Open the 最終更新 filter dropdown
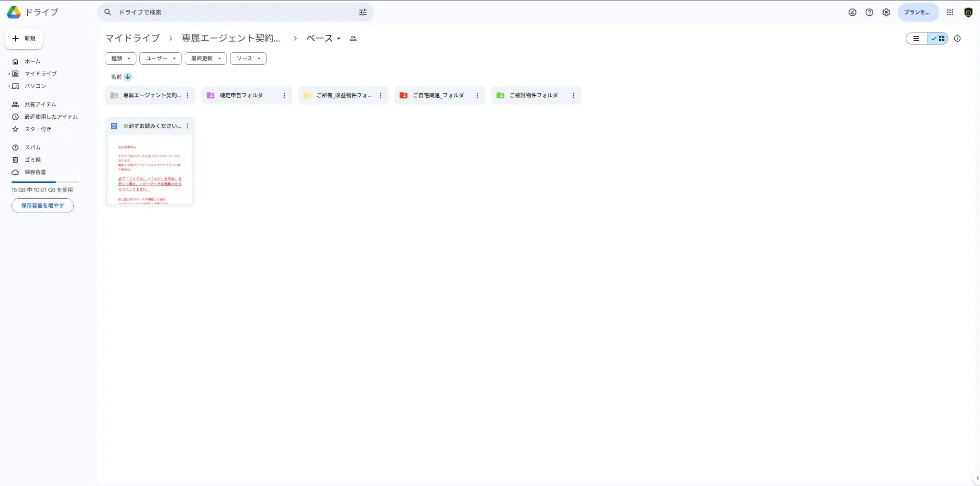This screenshot has height=486, width=980. pos(205,58)
